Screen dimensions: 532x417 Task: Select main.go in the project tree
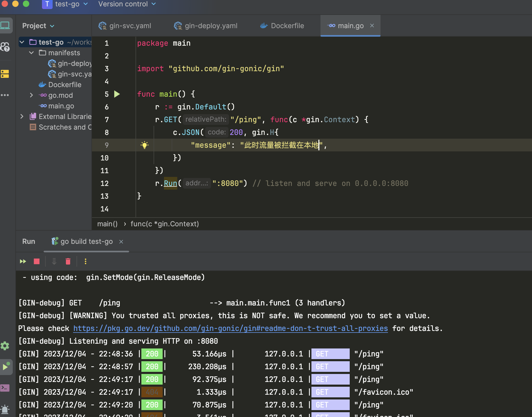(x=61, y=106)
